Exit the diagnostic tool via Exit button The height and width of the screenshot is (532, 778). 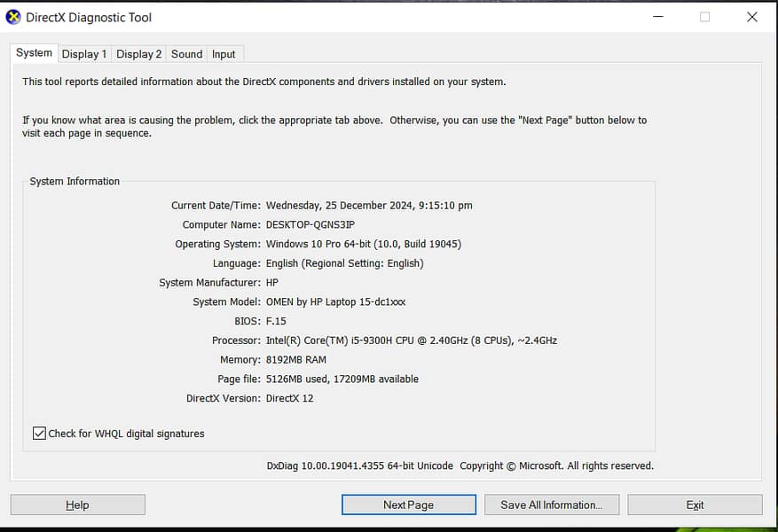(x=695, y=505)
